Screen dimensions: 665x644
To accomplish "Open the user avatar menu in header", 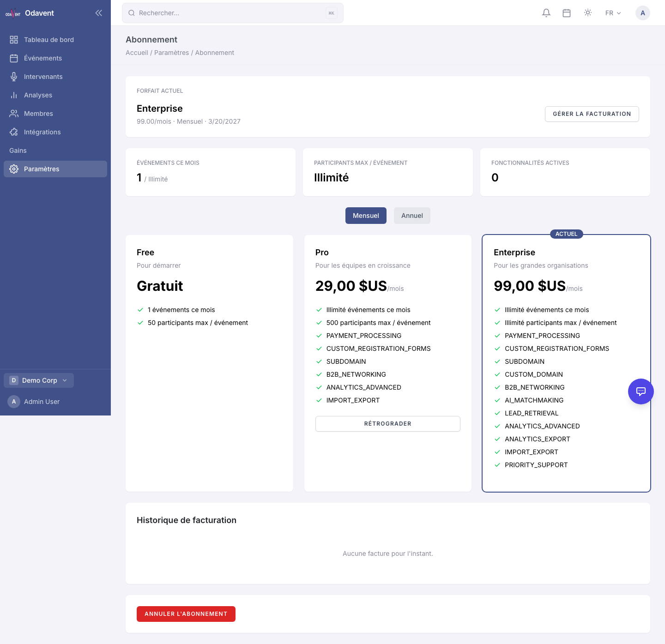I will click(x=643, y=13).
